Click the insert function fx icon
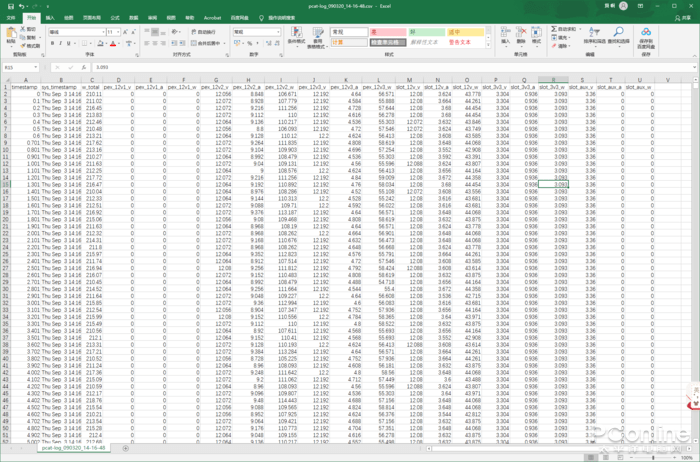This screenshot has width=700, height=462. pyautogui.click(x=85, y=68)
